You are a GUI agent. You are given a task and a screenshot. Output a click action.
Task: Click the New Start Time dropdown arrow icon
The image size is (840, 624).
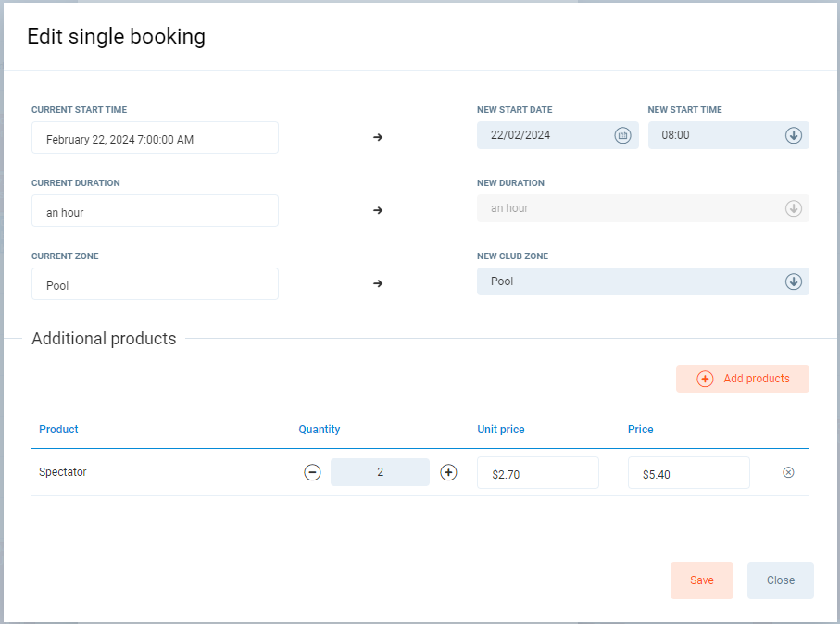coord(793,135)
